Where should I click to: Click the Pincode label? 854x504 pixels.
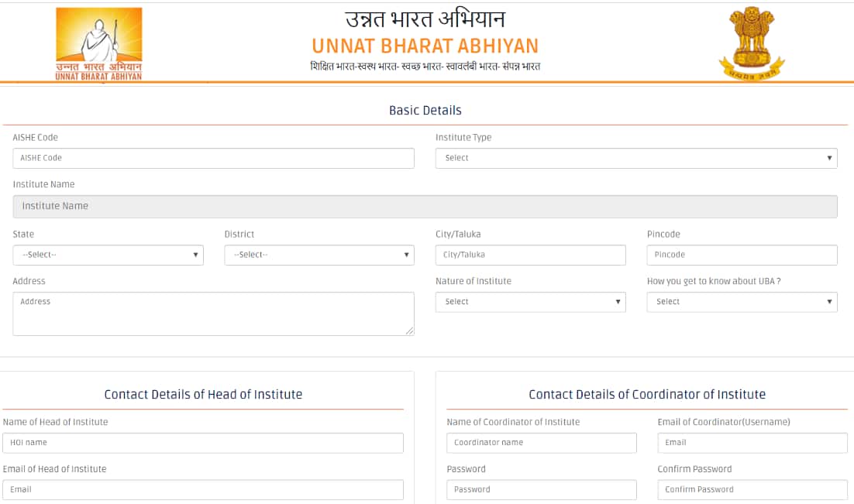pos(663,235)
